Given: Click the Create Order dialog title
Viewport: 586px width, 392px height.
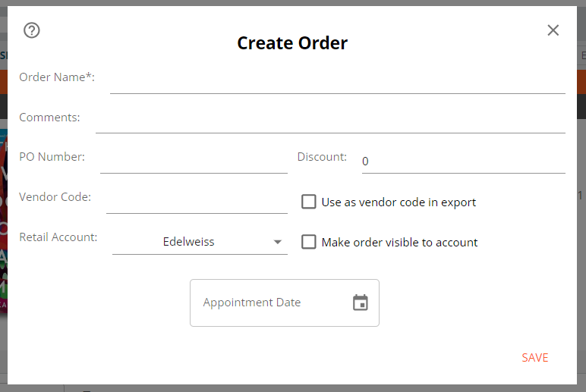Looking at the screenshot, I should pos(292,43).
